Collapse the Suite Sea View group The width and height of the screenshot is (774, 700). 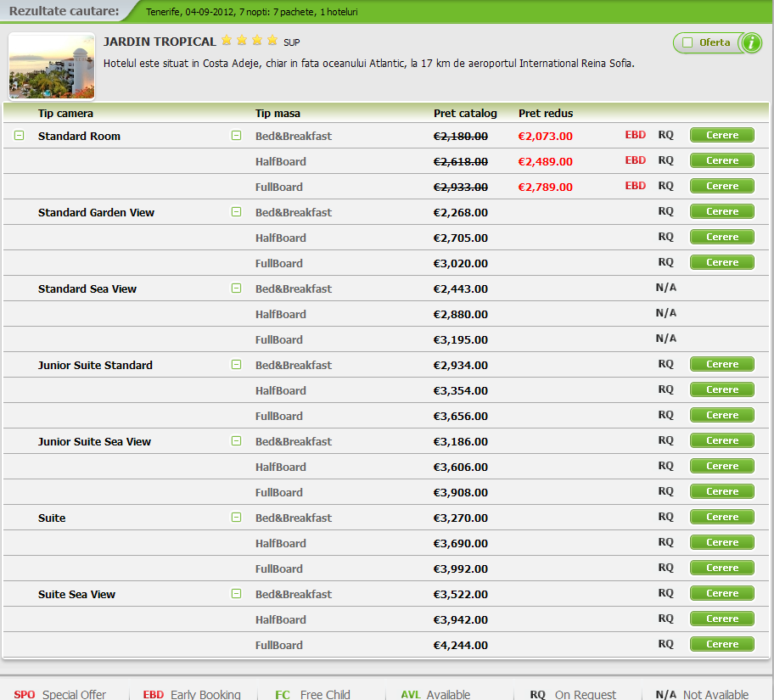tap(236, 593)
